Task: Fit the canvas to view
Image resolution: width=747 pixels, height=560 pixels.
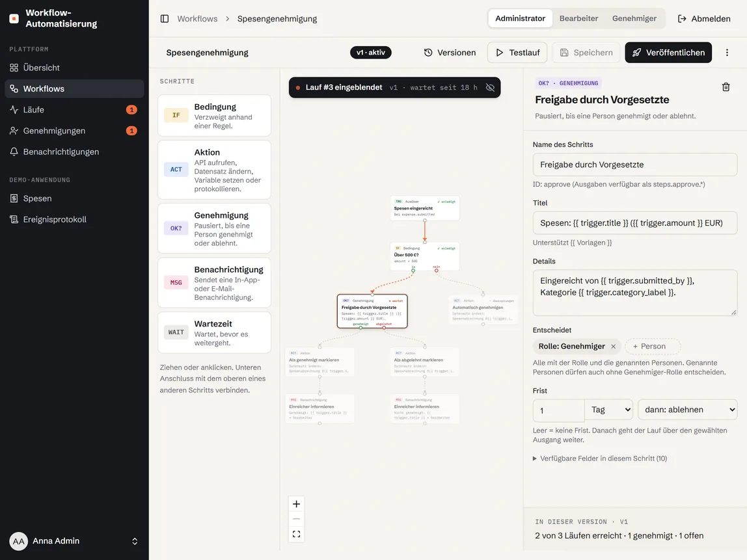Action: tap(296, 534)
